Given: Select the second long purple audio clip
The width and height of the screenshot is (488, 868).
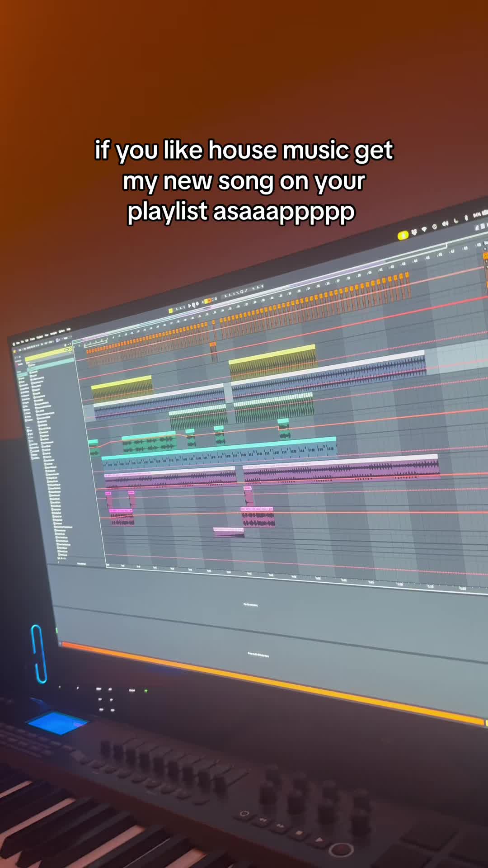Looking at the screenshot, I should pos(341,470).
